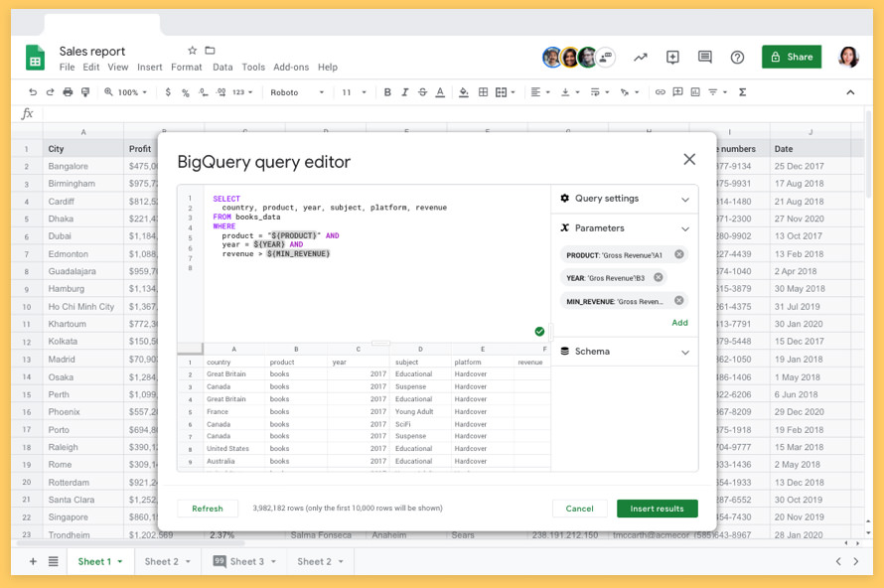Click the Insert results button

[658, 509]
